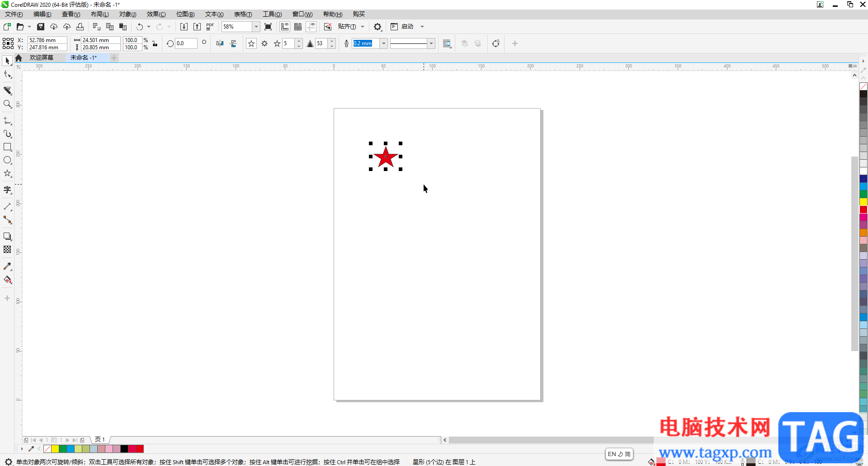Select the 页 1 page tab
Screen dimensions: 868x466
point(100,440)
